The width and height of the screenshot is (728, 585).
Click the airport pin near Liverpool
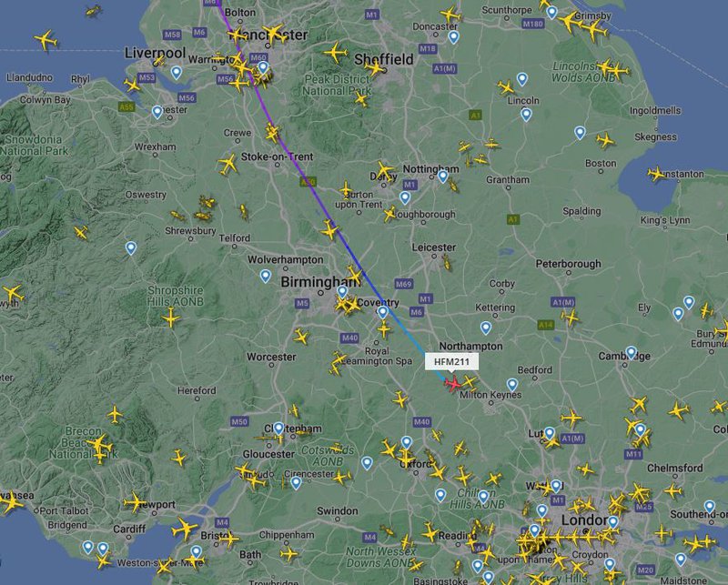click(x=176, y=73)
